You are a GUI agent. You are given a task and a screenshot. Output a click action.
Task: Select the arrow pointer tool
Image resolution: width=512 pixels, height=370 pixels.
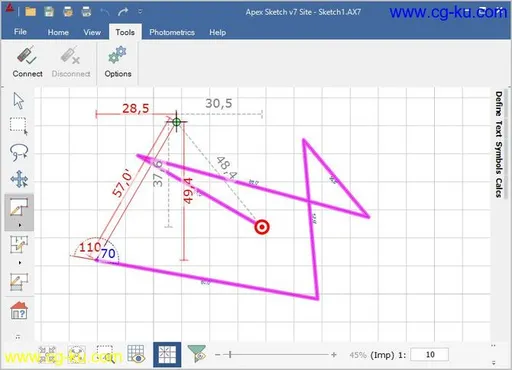19,100
